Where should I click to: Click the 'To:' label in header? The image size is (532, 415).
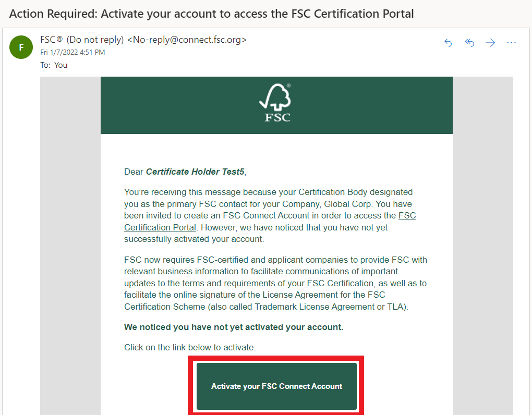[x=45, y=65]
